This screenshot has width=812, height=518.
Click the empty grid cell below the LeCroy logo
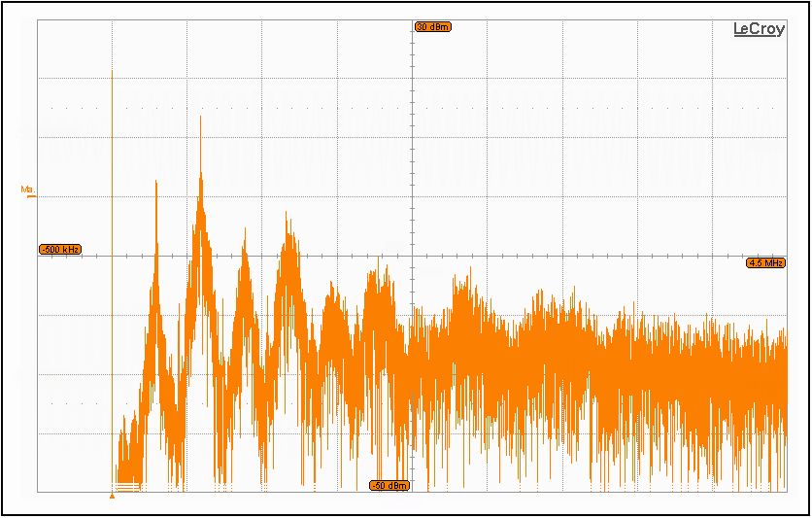click(748, 107)
